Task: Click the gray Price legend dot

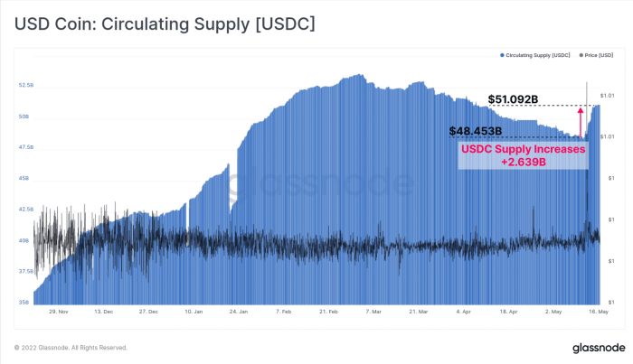Action: pyautogui.click(x=581, y=55)
